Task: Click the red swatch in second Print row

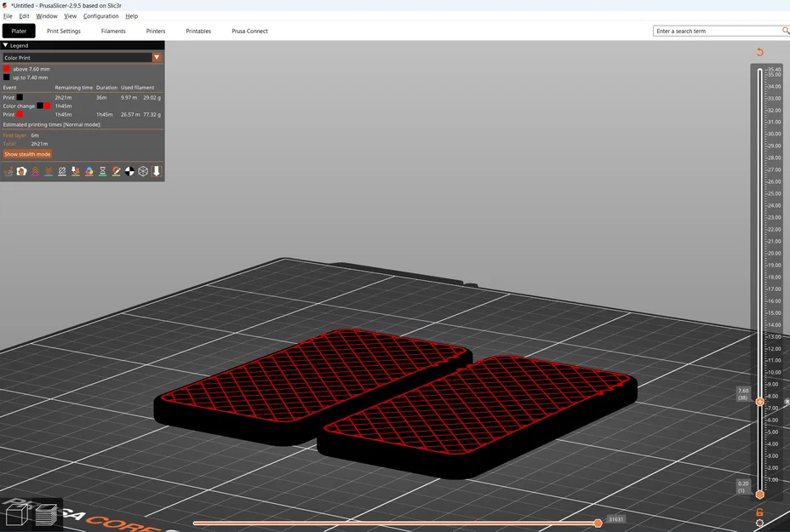Action: pos(20,114)
